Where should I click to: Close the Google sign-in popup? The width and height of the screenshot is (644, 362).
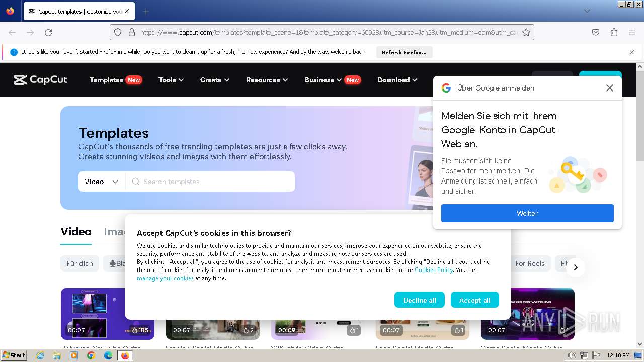[x=610, y=88]
